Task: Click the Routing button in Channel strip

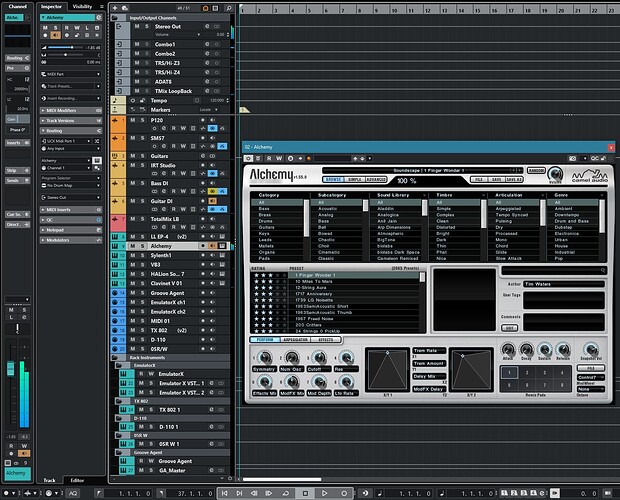Action: [17, 58]
